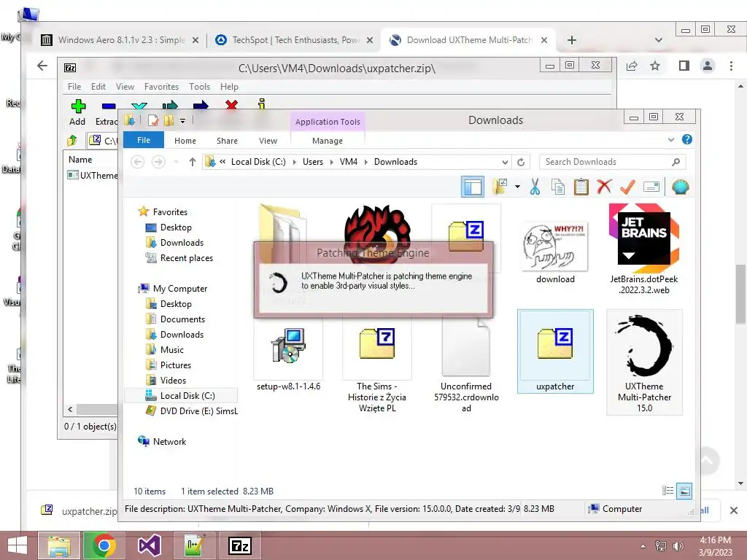Viewport: 747px width, 560px height.
Task: Click the 7-Zip Move arrow icon
Action: click(201, 105)
